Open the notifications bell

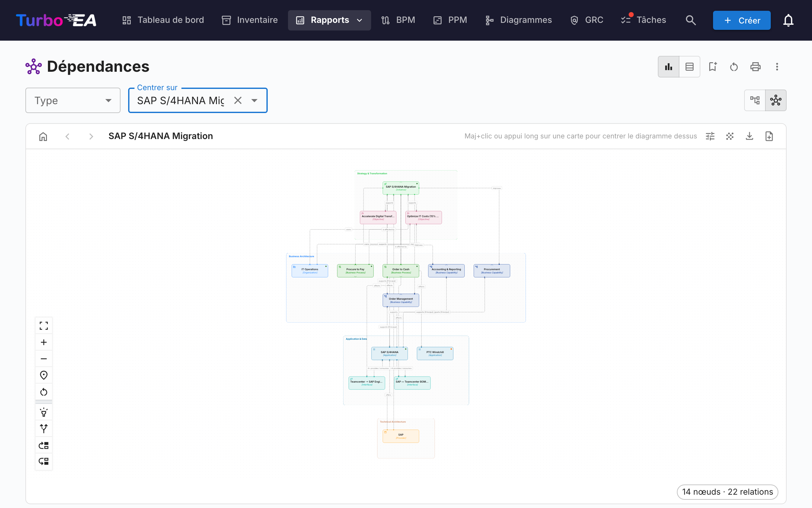[x=788, y=20]
